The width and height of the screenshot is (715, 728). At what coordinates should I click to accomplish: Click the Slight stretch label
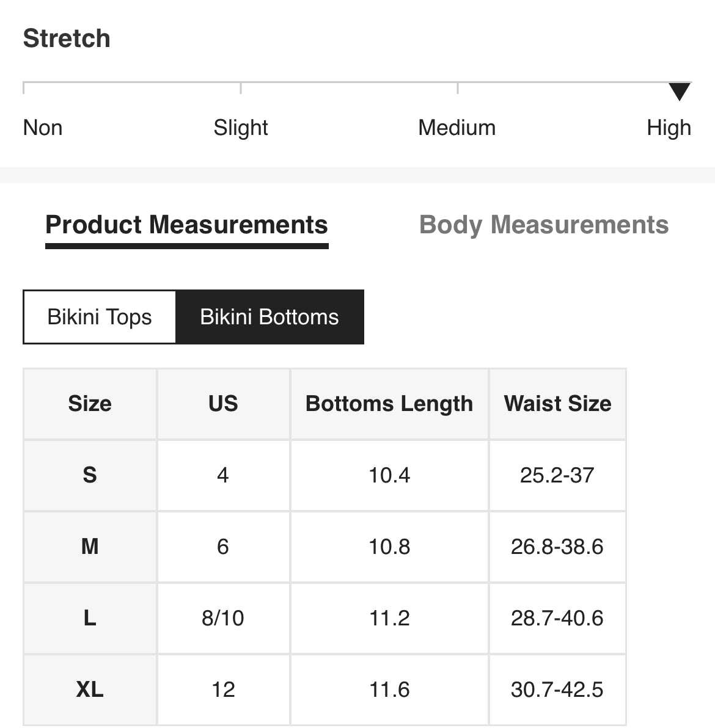pos(241,128)
